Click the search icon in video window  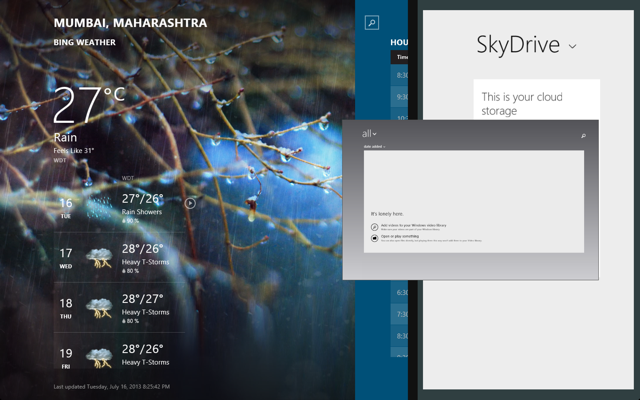coord(583,136)
